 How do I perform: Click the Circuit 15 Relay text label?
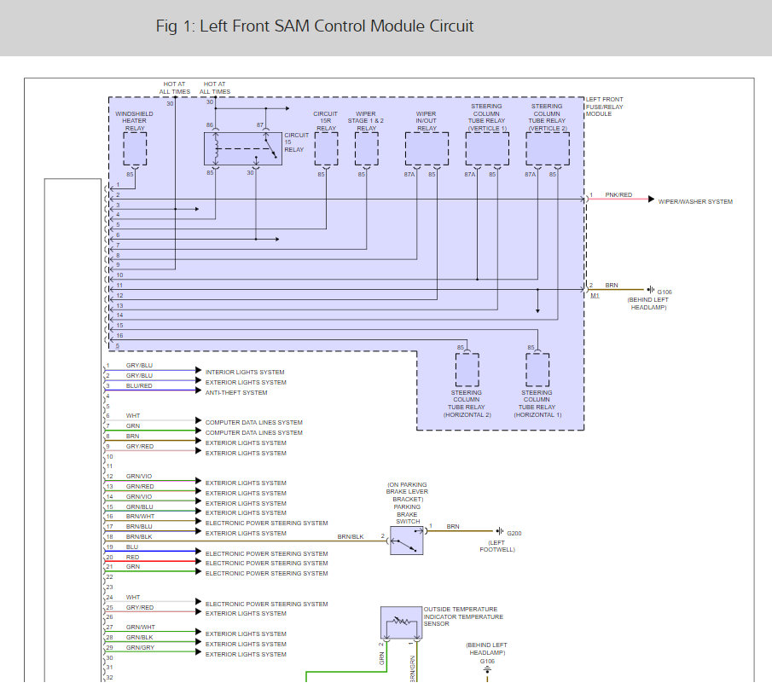pos(296,142)
